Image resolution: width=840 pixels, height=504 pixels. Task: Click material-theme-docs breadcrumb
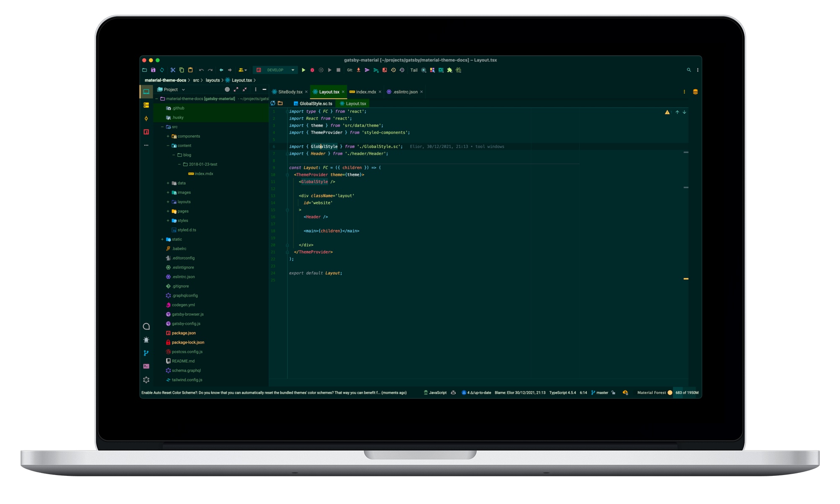pos(165,80)
